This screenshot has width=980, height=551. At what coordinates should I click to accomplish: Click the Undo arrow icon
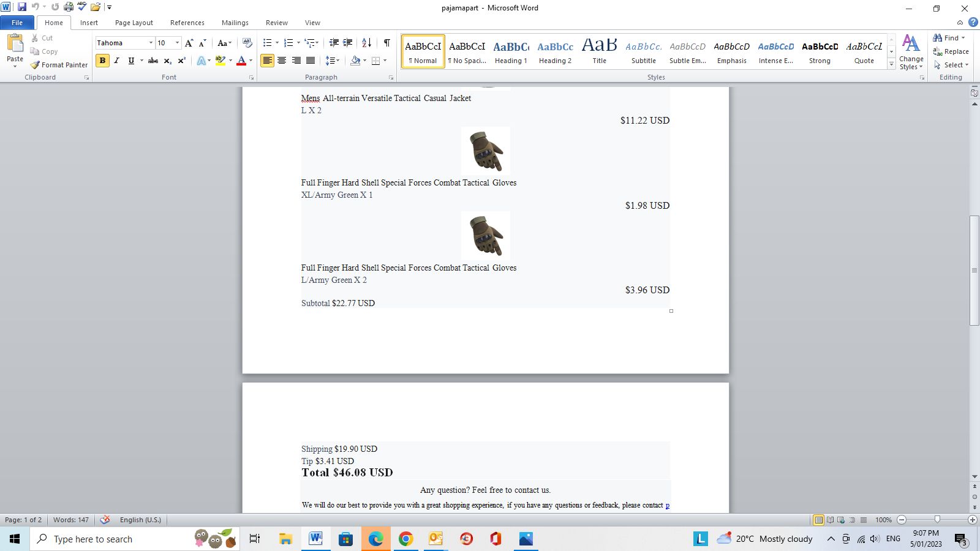click(36, 7)
